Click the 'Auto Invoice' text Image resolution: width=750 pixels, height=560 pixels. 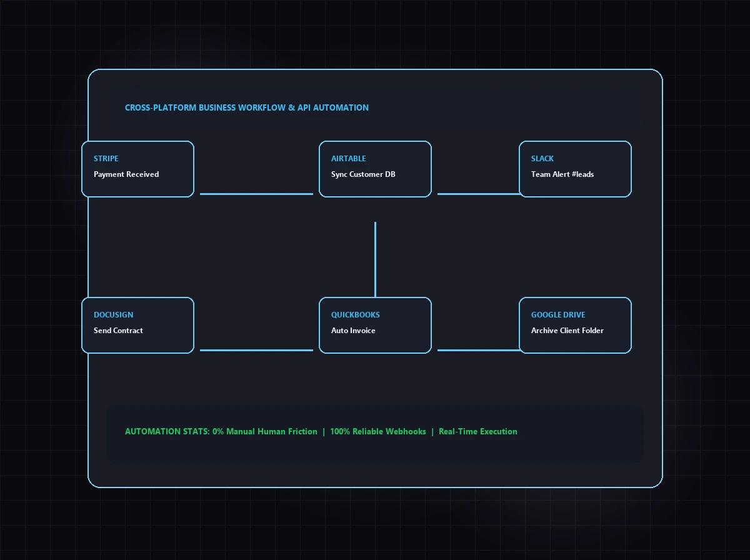coord(353,331)
